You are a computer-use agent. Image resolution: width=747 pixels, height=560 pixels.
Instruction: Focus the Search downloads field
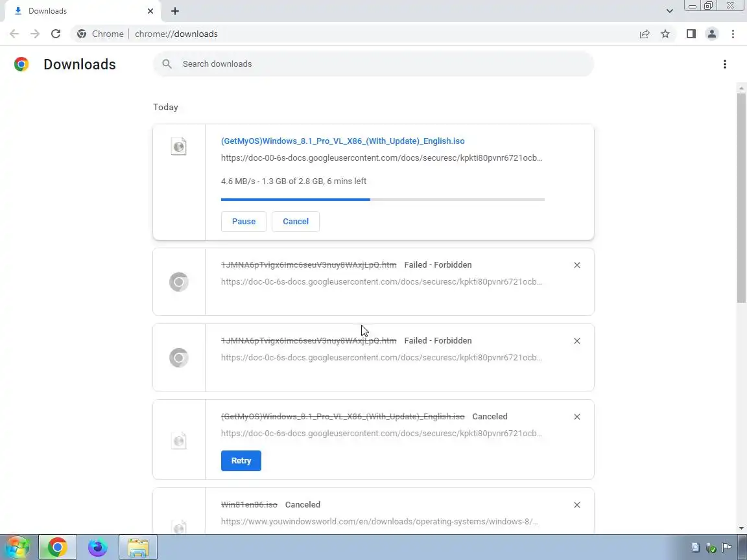pyautogui.click(x=373, y=64)
